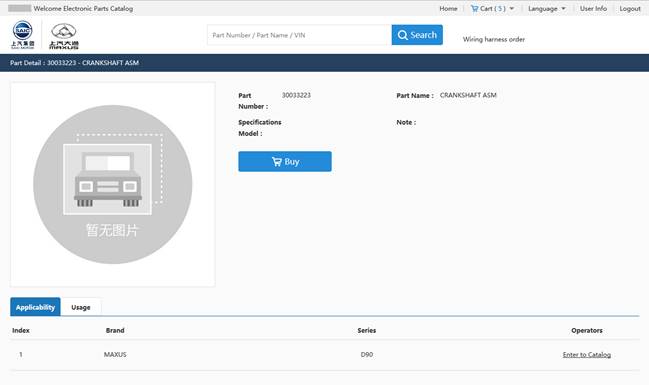This screenshot has width=649, height=385.
Task: Select the MAXUS D90 applicability row
Action: point(324,355)
